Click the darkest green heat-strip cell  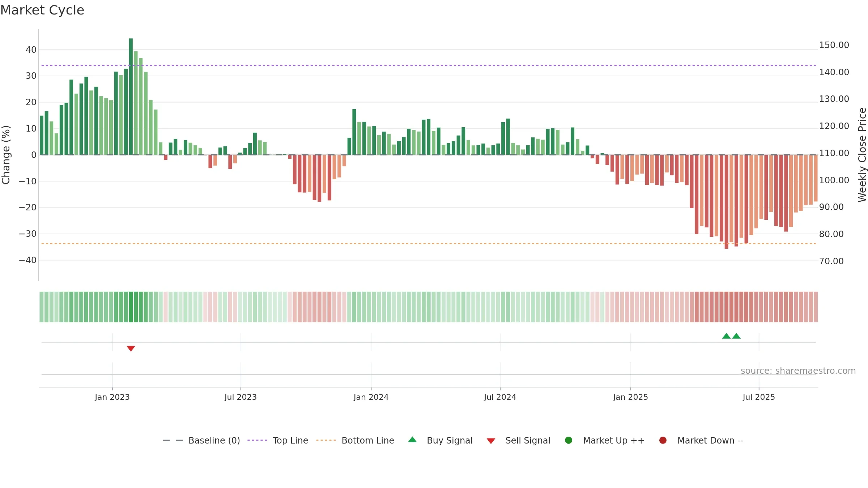[x=131, y=307]
